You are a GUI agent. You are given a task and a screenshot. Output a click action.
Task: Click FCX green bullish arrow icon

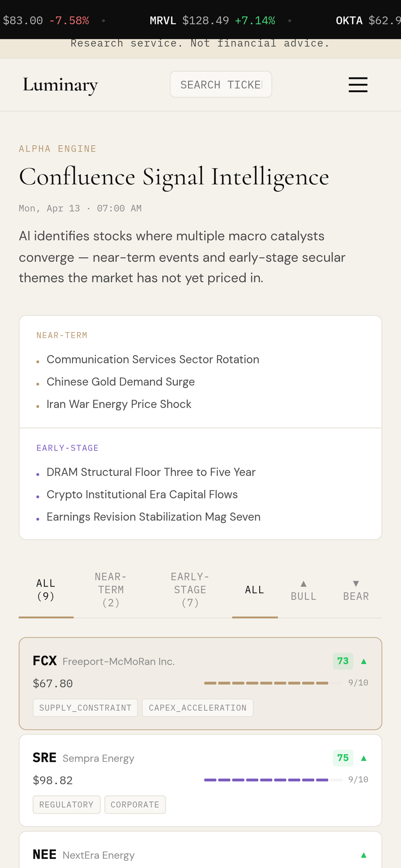tap(364, 661)
